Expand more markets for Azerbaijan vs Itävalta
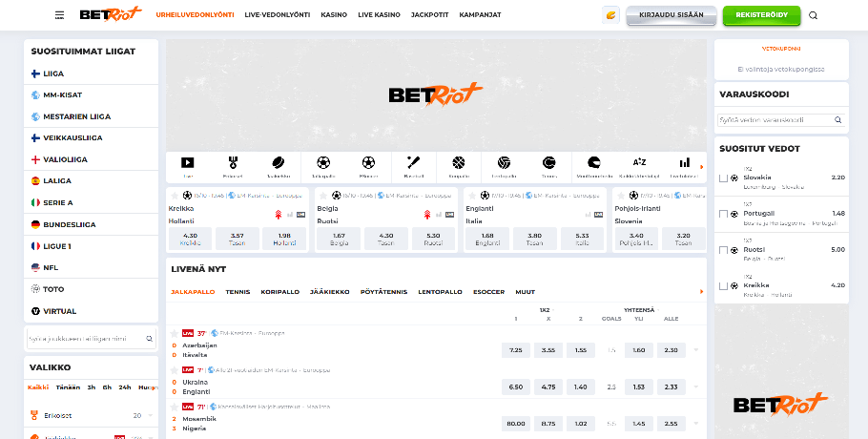 696,350
